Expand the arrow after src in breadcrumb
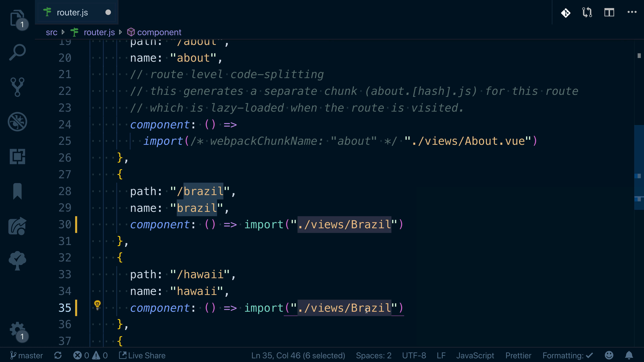 click(x=63, y=32)
